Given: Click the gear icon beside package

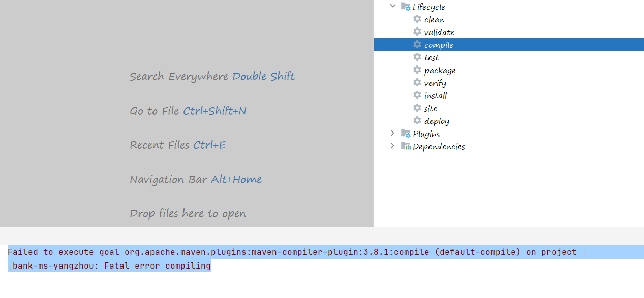Looking at the screenshot, I should 417,70.
